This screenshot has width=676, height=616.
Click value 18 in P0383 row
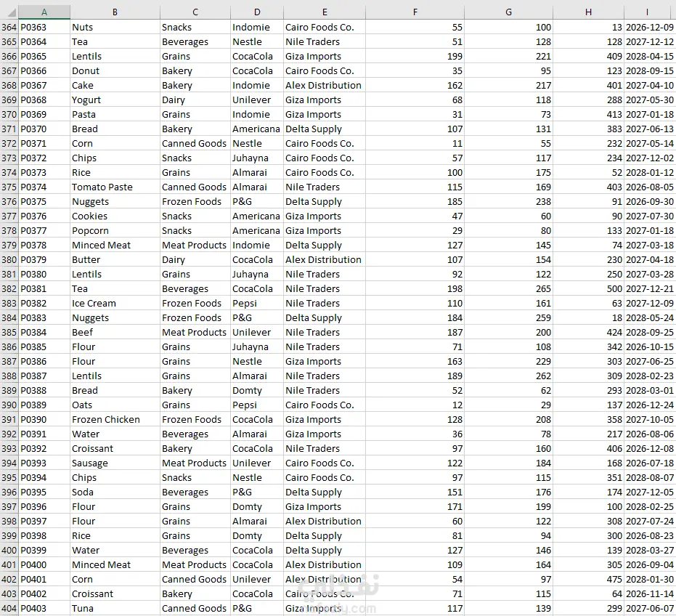pos(588,318)
